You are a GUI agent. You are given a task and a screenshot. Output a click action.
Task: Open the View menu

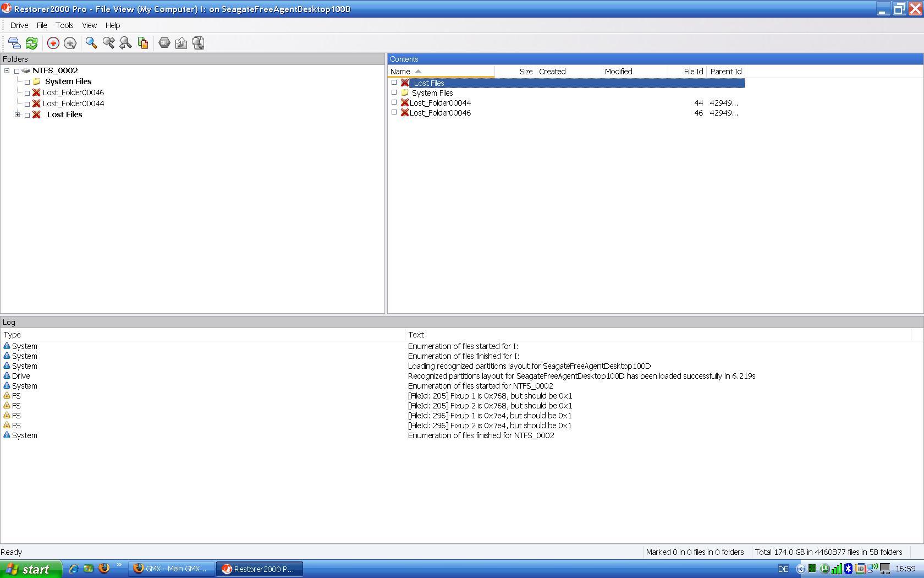coord(90,25)
